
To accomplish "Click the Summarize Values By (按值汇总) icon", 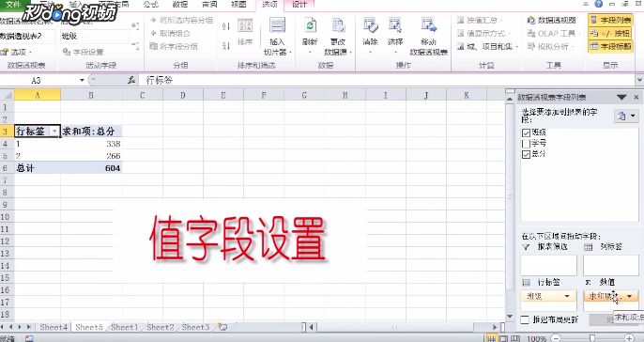I will (460, 20).
